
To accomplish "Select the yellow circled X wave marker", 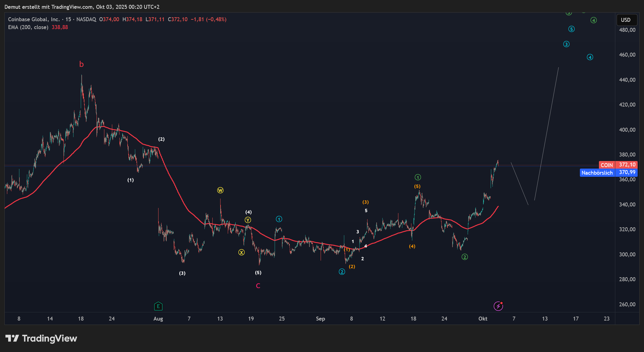I will 241,252.
